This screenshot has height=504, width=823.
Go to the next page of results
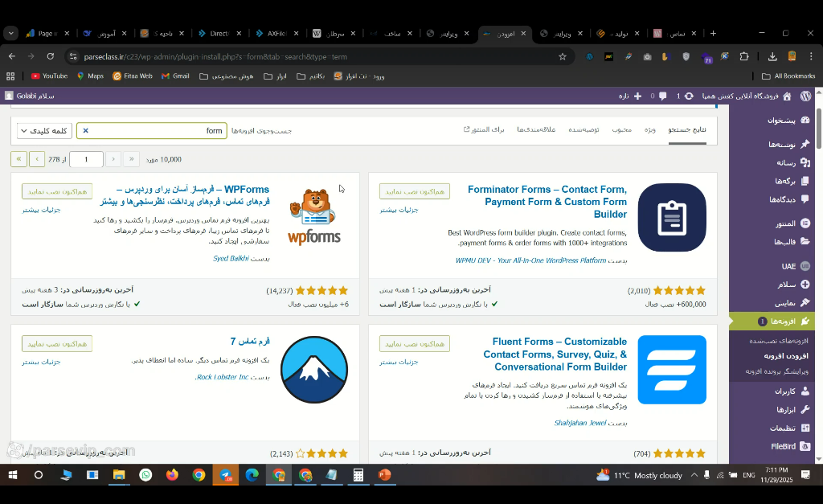coord(37,159)
